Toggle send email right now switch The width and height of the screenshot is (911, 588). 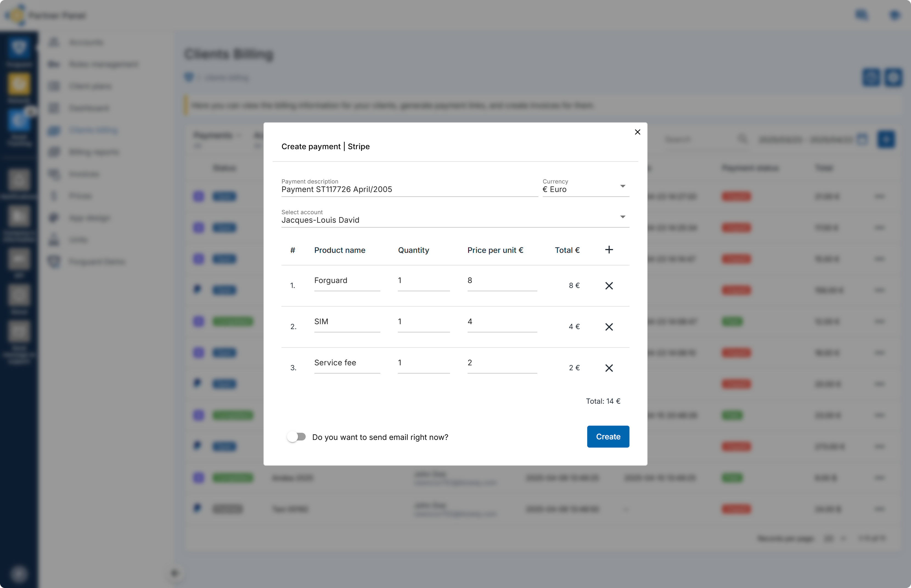pos(297,437)
